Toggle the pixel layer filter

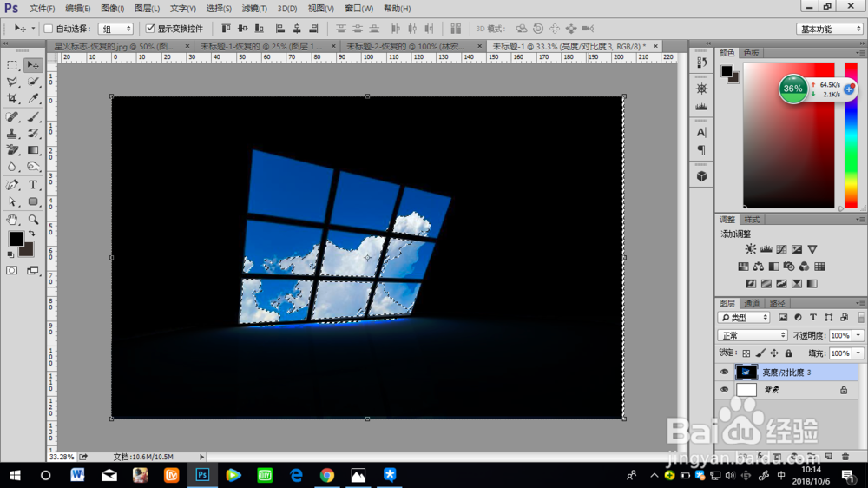click(783, 318)
